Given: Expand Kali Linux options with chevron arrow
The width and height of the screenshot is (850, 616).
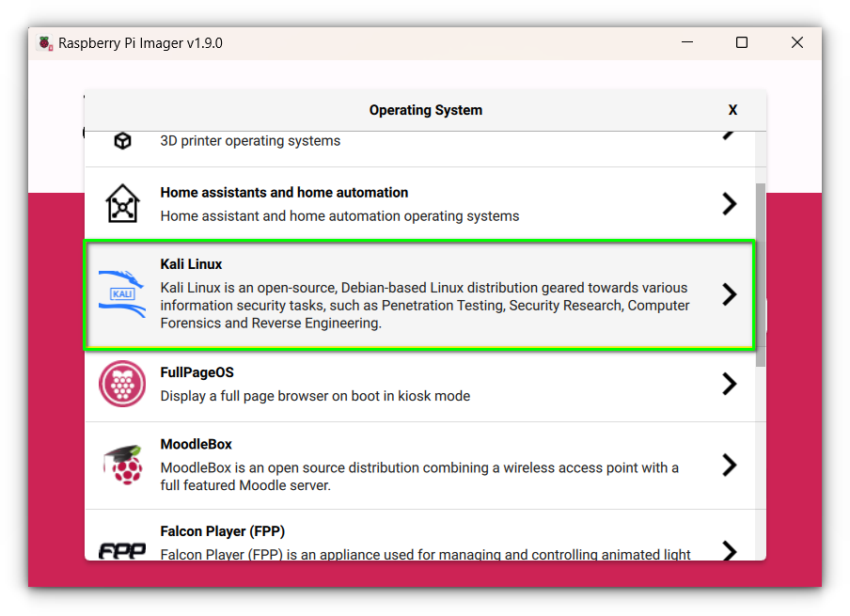Looking at the screenshot, I should click(729, 294).
